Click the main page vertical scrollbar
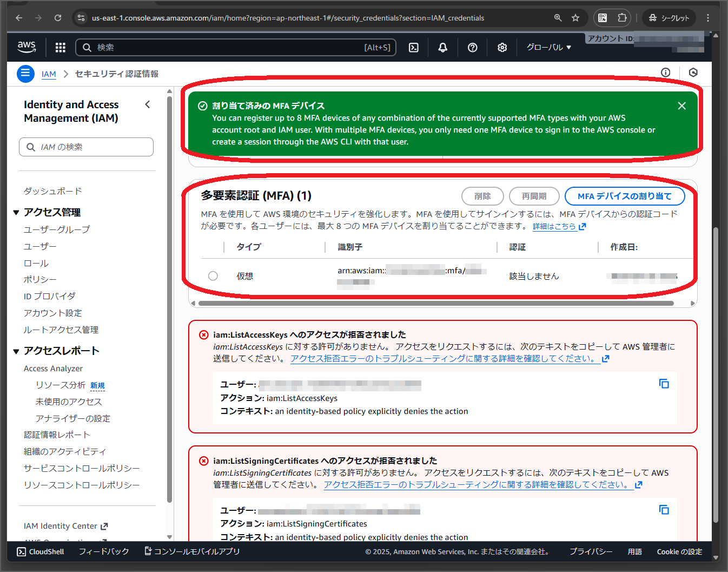 click(x=716, y=374)
